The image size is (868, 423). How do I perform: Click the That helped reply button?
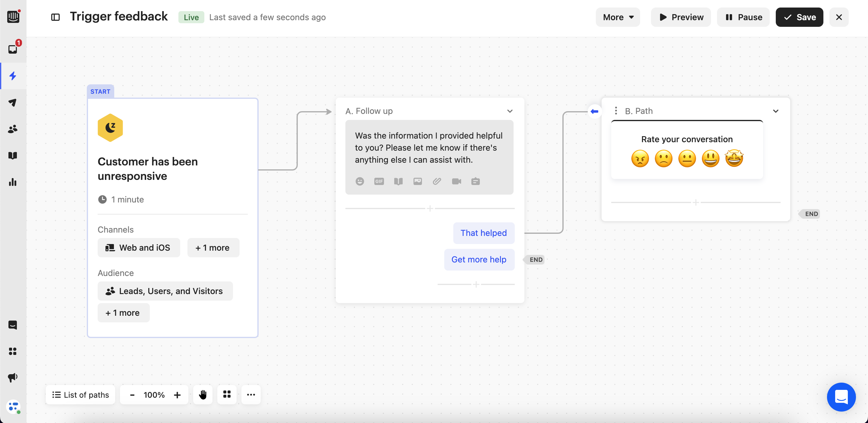click(x=483, y=233)
